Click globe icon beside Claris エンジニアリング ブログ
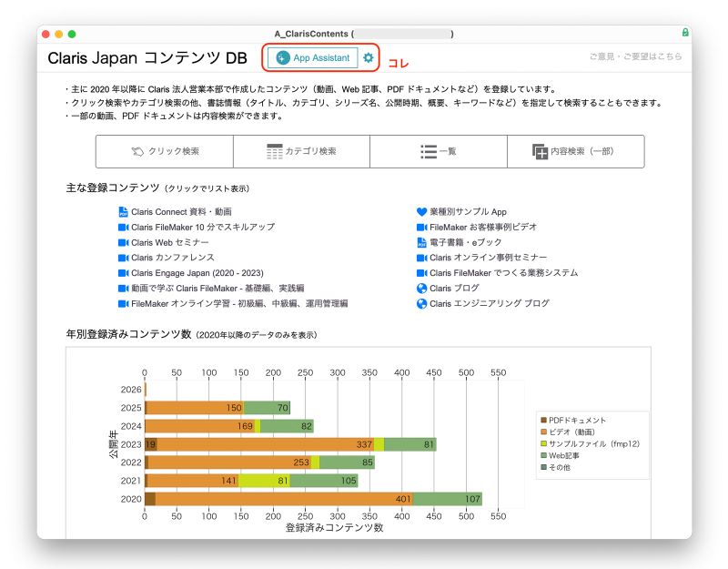Screen dimensions: 728x569 click(x=421, y=304)
